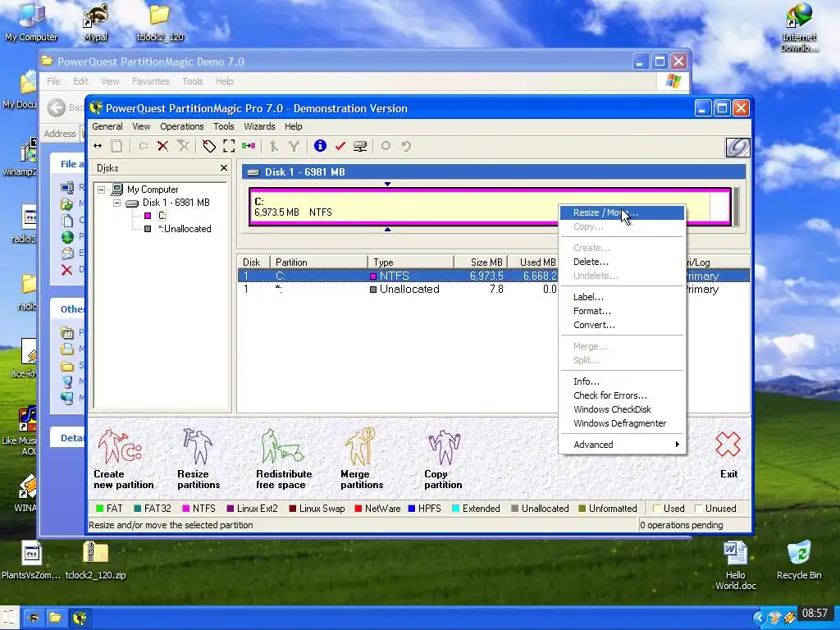The image size is (840, 630).
Task: Choose Format... from the context menu
Action: tap(622, 311)
